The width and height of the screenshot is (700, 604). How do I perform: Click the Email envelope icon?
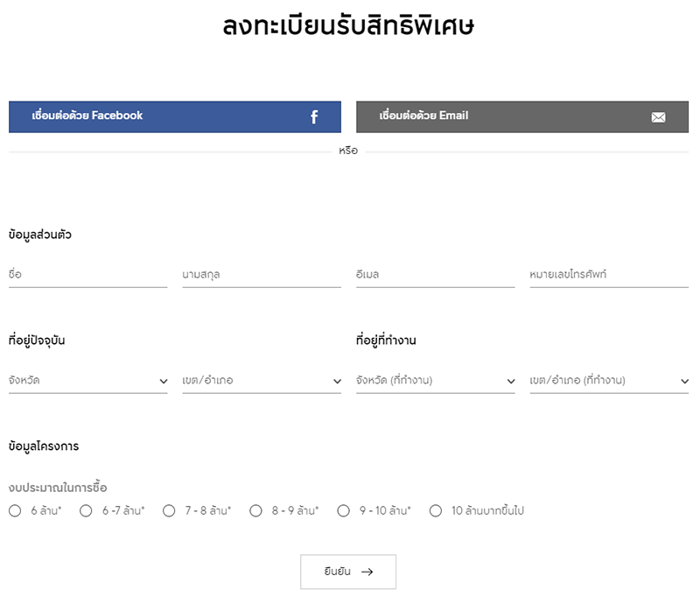click(659, 117)
